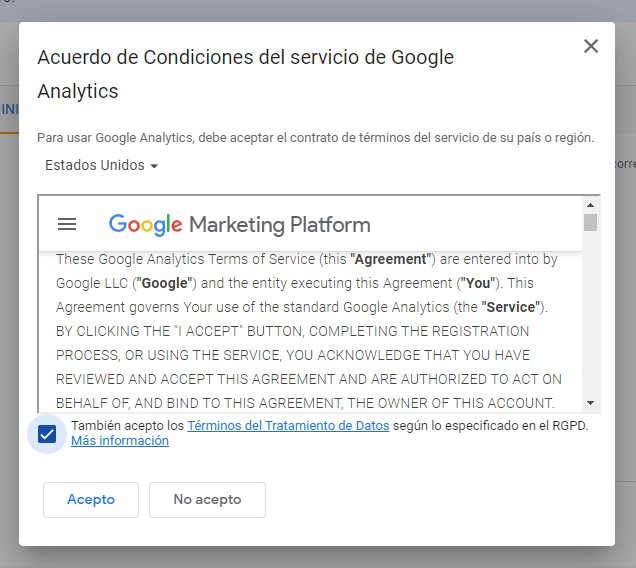Switch to the partially hidden INI tab
The height and width of the screenshot is (568, 636).
(x=9, y=109)
